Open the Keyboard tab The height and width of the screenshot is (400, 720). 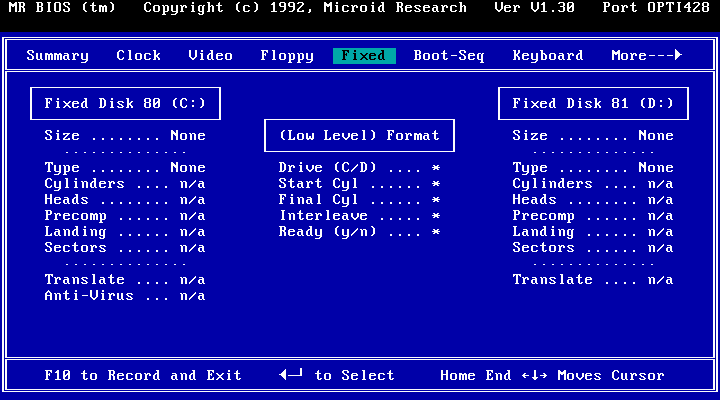[x=547, y=56]
